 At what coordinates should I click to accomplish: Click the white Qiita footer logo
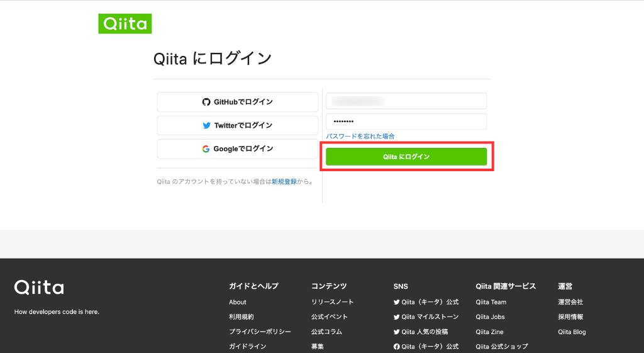39,288
